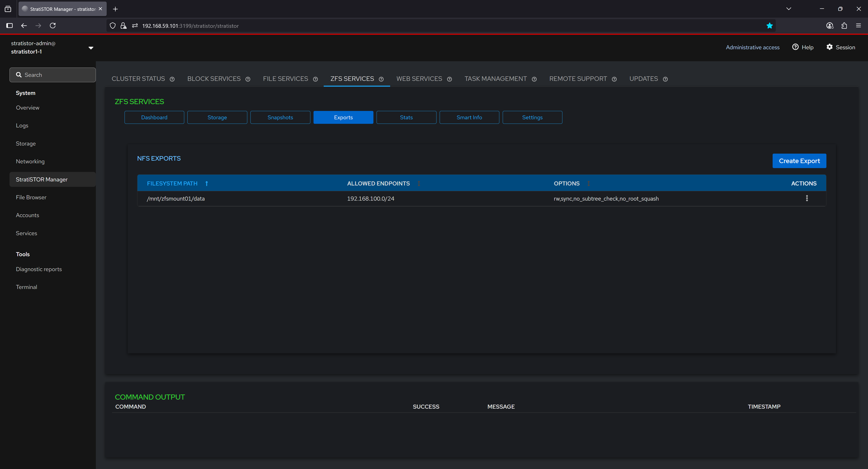Open the Help menu
The width and height of the screenshot is (868, 469).
coord(803,47)
